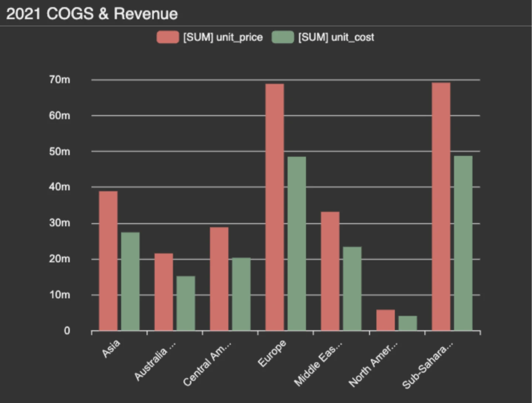Screen dimensions: 532x403
Task: Click the Europe green unit_cost bar
Action: (x=297, y=243)
